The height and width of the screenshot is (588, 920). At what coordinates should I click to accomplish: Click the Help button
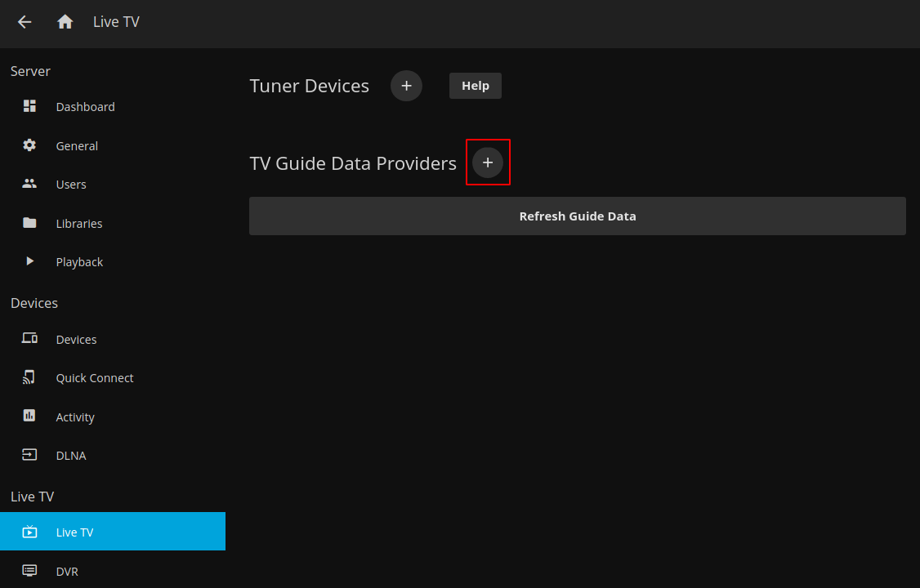475,86
